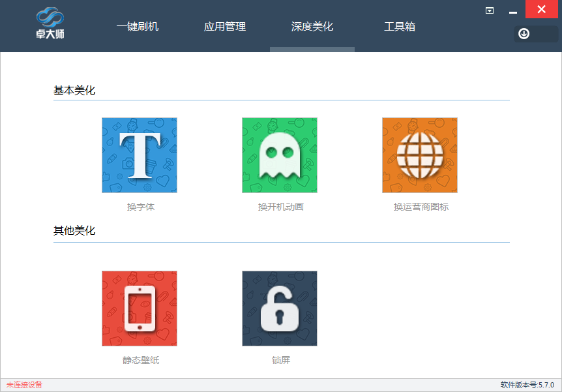The image size is (562, 392).
Task: Open the 锁屏 lock screen tool
Action: pos(279,359)
